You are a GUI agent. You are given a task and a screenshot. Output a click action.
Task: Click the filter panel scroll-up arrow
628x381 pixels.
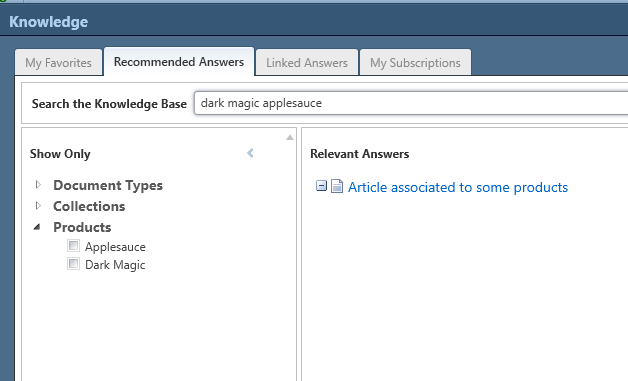tap(290, 137)
